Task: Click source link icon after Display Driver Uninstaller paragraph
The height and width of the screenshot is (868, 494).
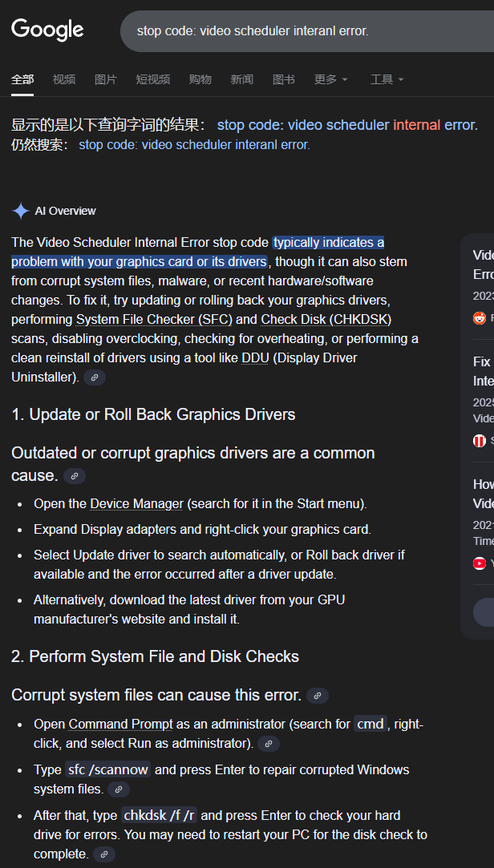Action: click(95, 377)
